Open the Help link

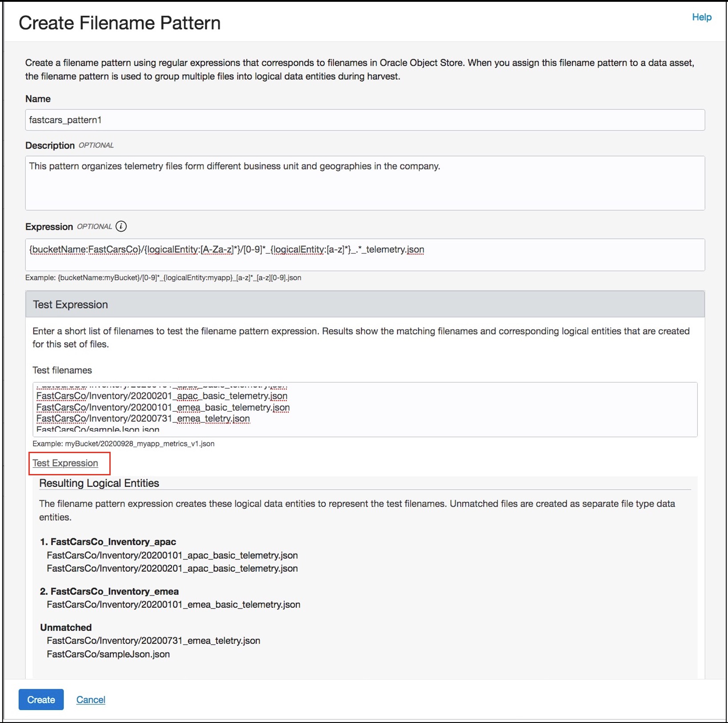click(701, 17)
